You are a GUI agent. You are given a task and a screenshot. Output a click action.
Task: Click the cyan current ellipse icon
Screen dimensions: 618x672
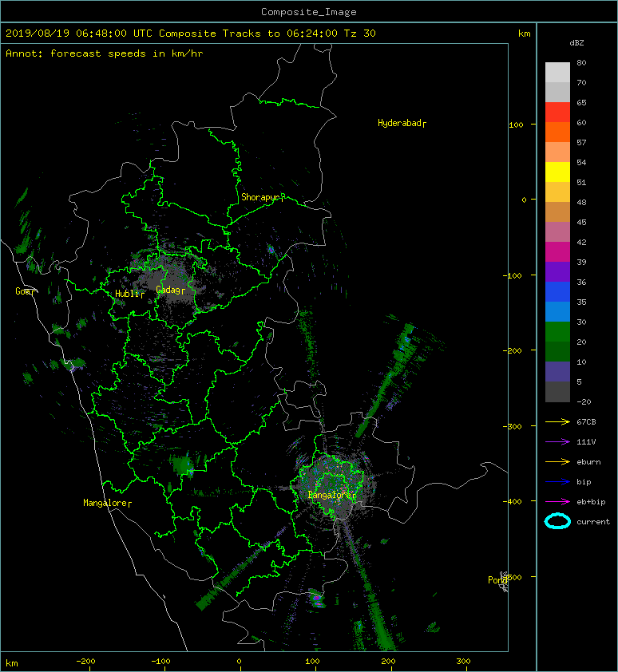(x=557, y=521)
